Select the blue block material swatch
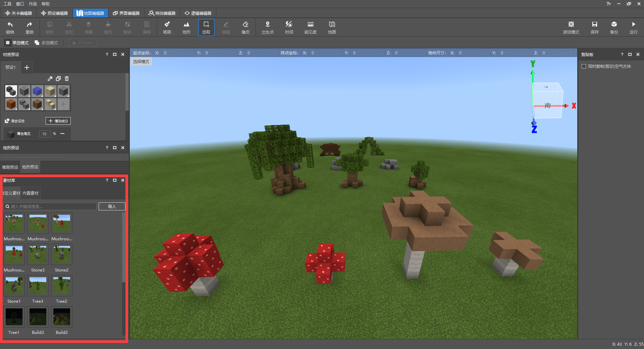 (37, 91)
